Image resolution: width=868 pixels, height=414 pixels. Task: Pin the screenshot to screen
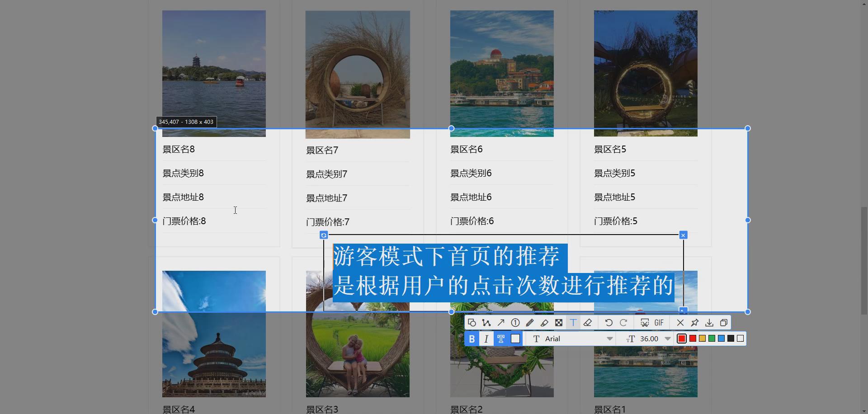coord(695,323)
